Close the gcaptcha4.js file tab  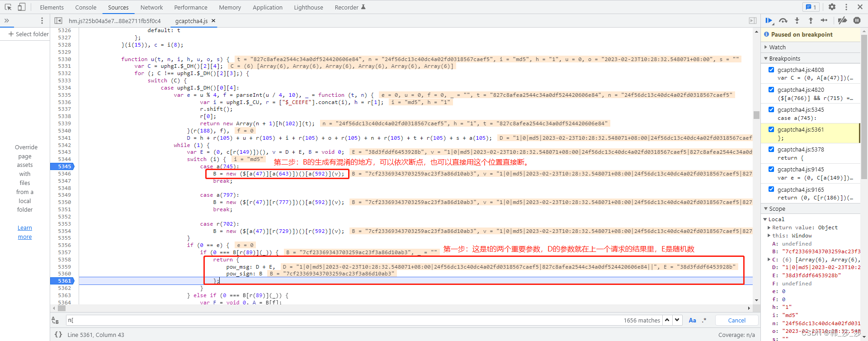coord(213,21)
